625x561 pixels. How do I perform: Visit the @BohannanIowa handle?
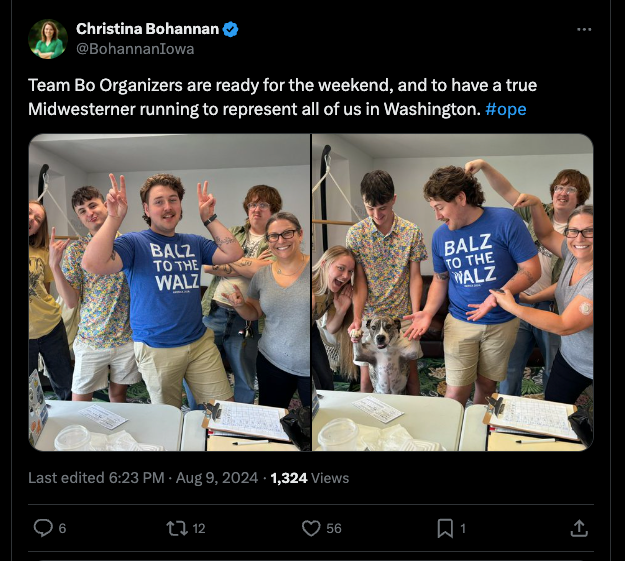135,49
